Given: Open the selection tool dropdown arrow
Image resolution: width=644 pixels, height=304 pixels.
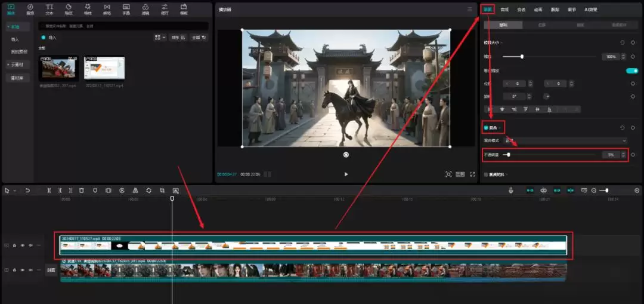Looking at the screenshot, I should pos(15,191).
